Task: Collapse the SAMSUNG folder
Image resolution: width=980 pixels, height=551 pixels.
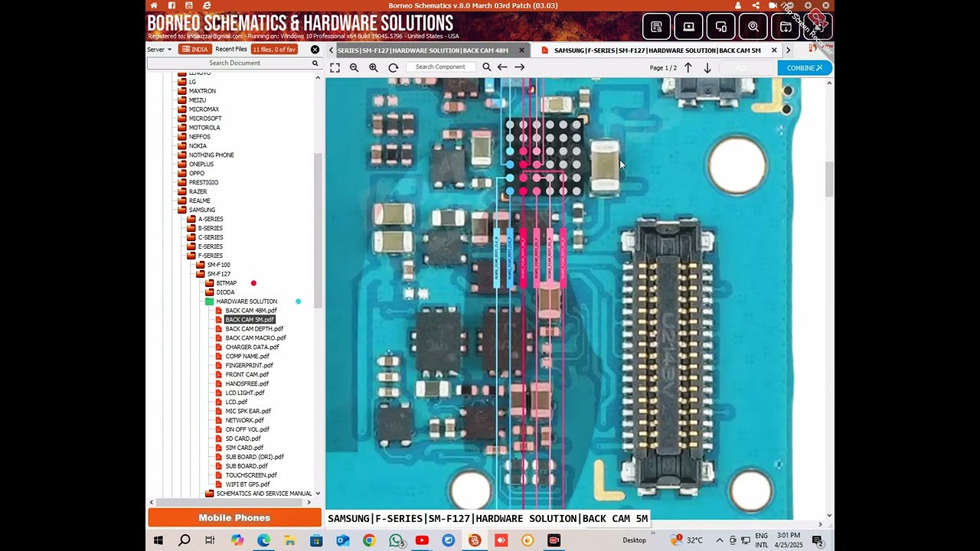Action: click(x=182, y=210)
